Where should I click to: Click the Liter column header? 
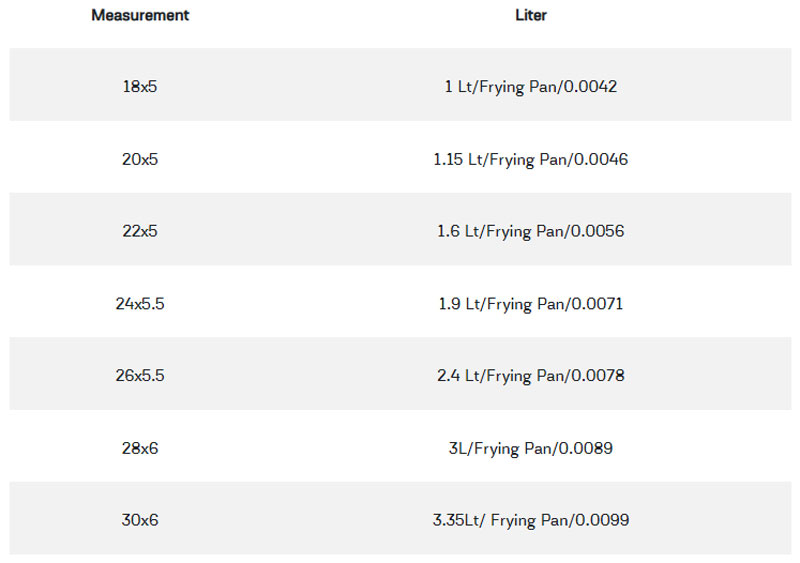[531, 16]
